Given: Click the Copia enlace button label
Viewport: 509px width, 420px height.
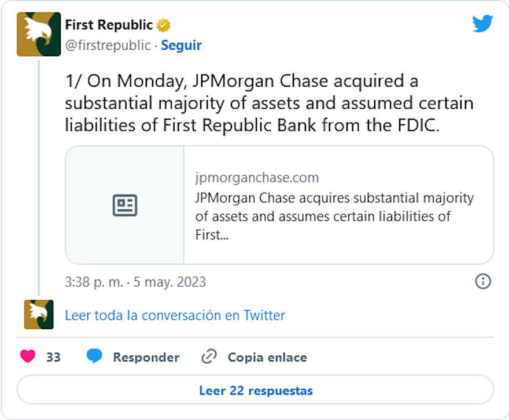Looking at the screenshot, I should pyautogui.click(x=267, y=358).
